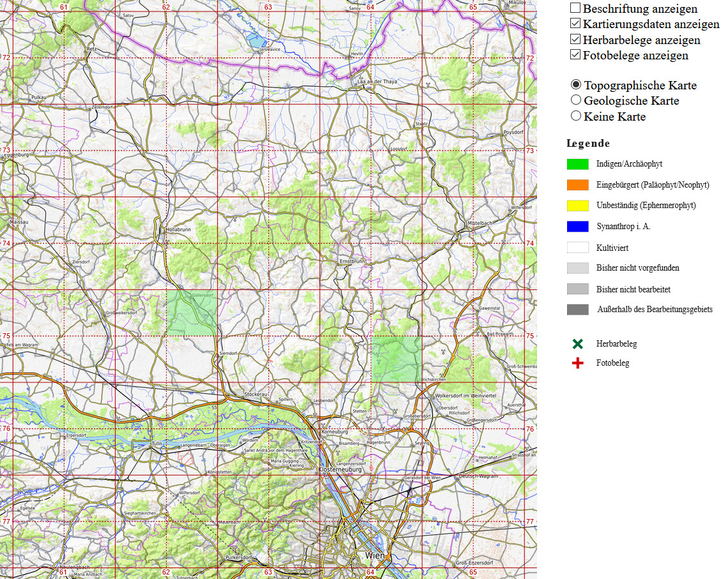Image resolution: width=728 pixels, height=579 pixels.
Task: Enable the Beschriftung anzeigen checkbox
Action: [575, 8]
